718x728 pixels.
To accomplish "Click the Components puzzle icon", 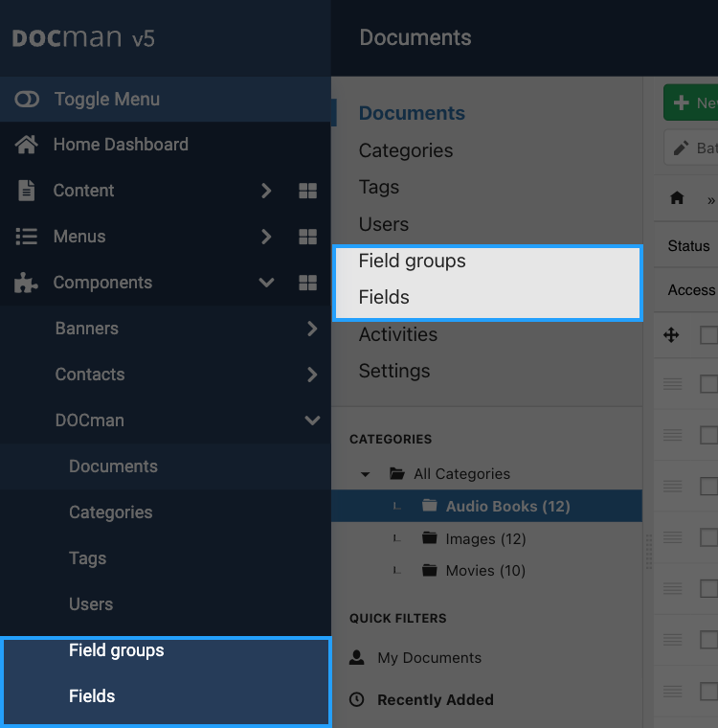I will 26,283.
